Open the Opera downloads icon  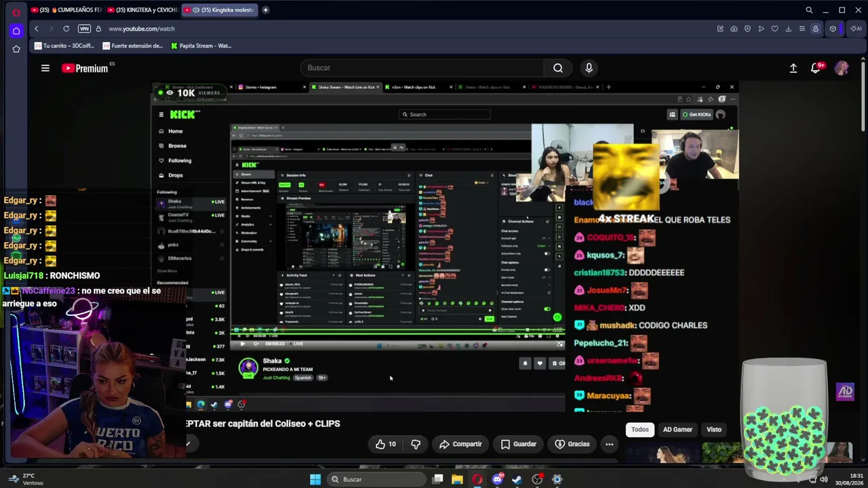pyautogui.click(x=788, y=28)
